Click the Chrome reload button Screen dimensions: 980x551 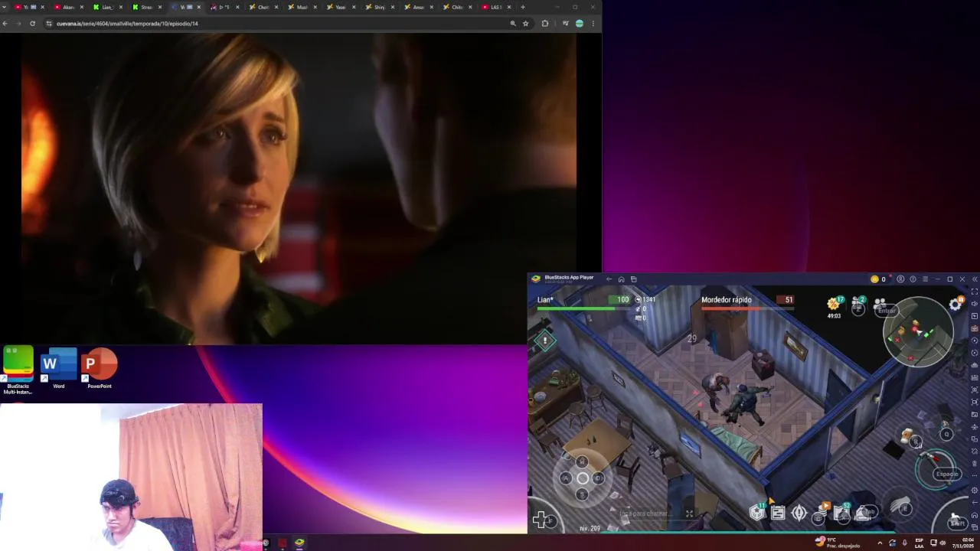[32, 24]
